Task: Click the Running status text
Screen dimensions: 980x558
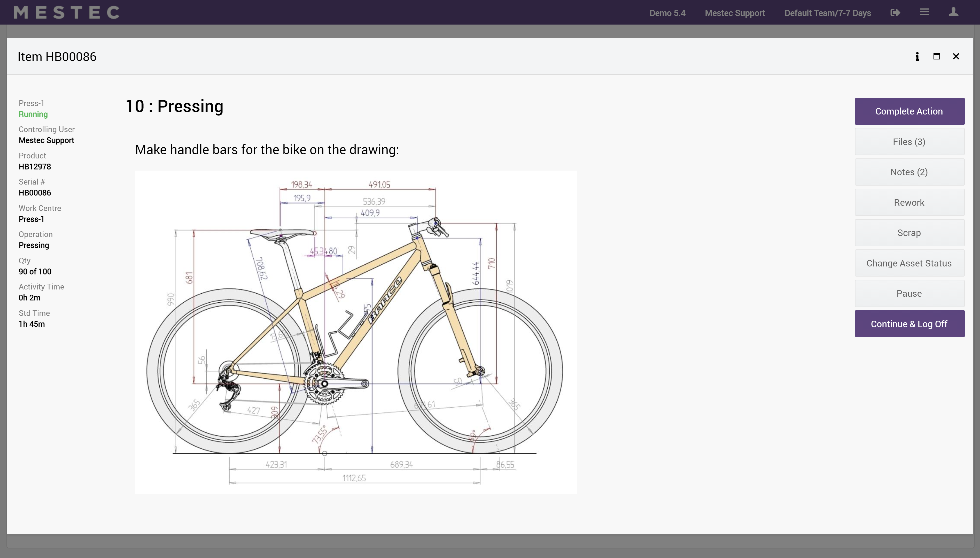Action: [33, 114]
